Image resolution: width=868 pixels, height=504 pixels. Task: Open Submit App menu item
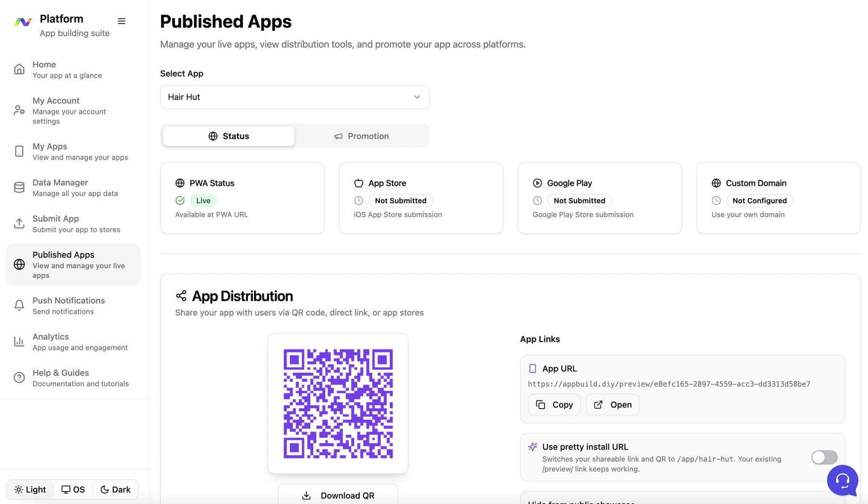[73, 224]
